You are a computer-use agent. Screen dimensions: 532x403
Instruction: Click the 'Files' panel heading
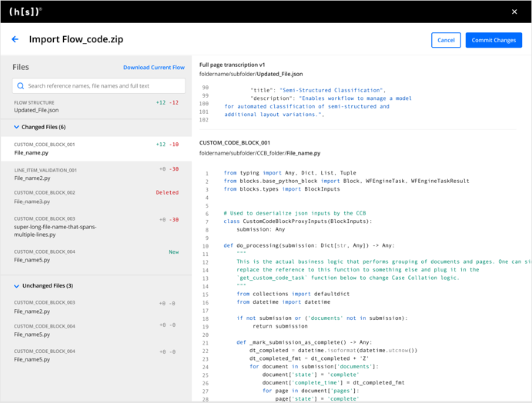(x=21, y=67)
